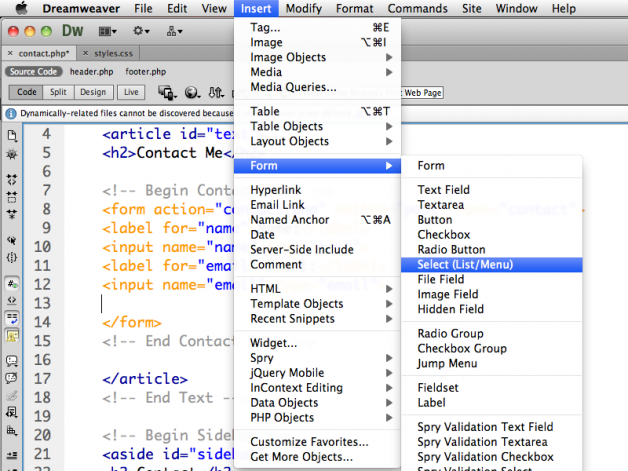Switch to Design view
The width and height of the screenshot is (628, 471).
[93, 92]
